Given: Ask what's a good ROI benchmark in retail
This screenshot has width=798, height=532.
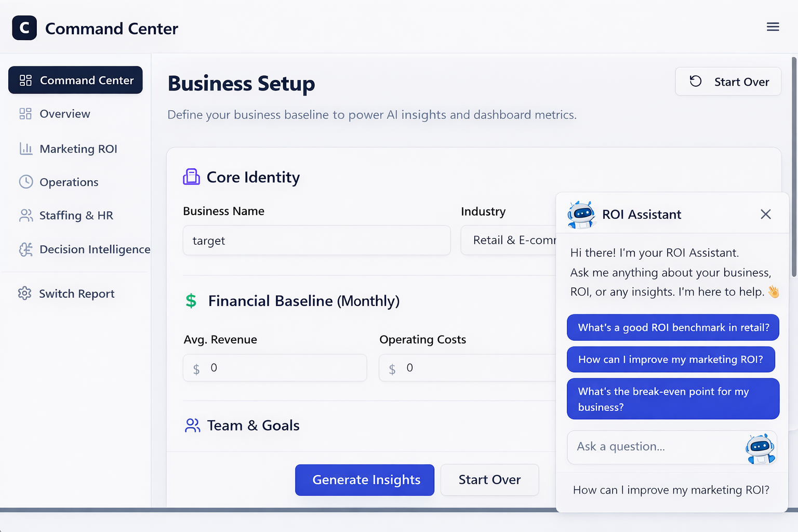Looking at the screenshot, I should pos(672,327).
